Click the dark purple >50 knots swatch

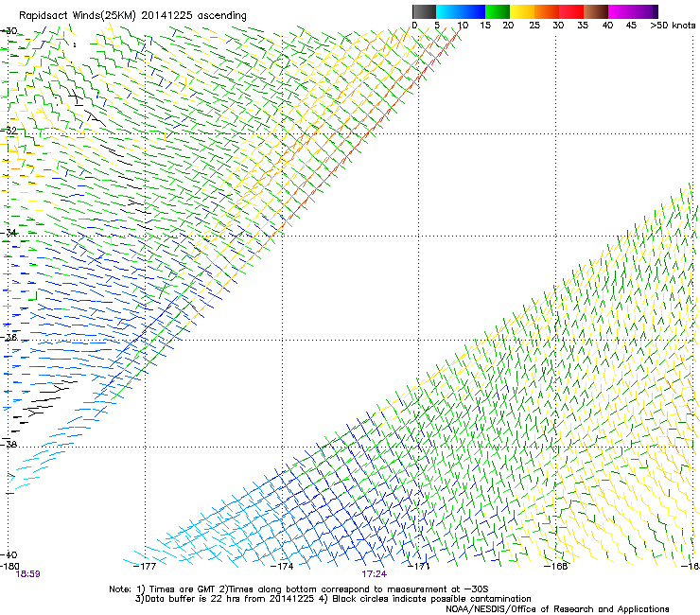656,11
